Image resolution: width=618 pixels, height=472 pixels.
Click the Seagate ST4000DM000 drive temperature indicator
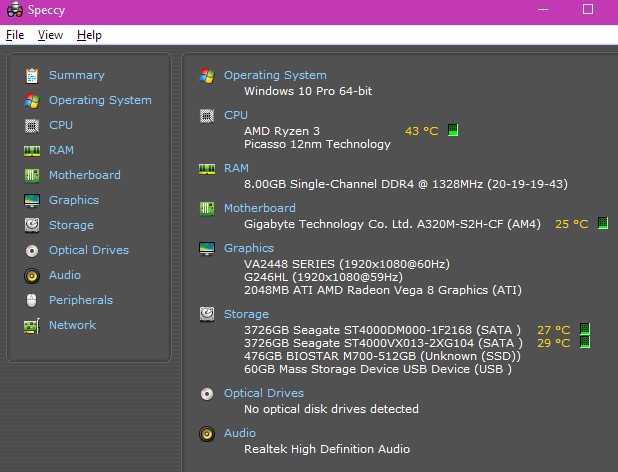pos(585,329)
